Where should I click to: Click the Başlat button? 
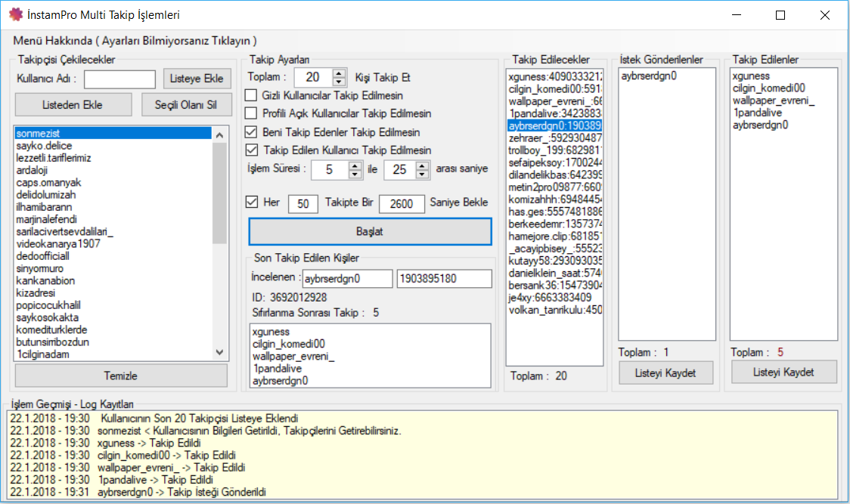(x=371, y=231)
